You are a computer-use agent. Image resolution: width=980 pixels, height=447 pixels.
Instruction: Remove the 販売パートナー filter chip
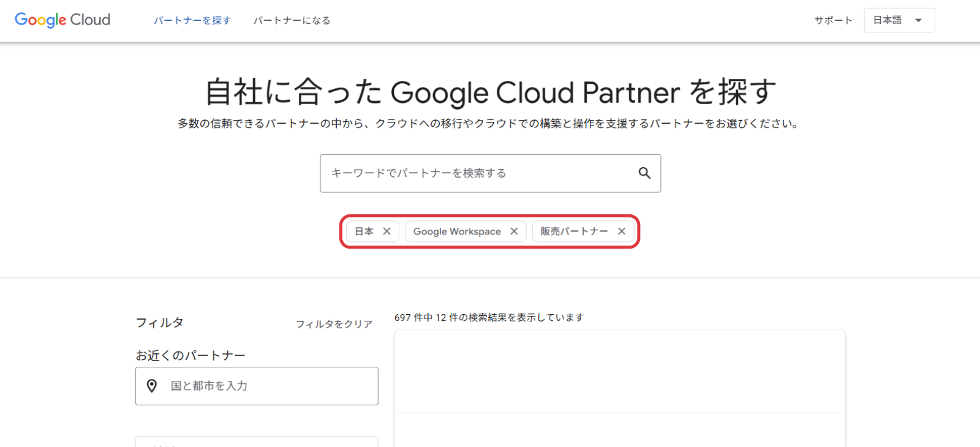click(x=622, y=231)
